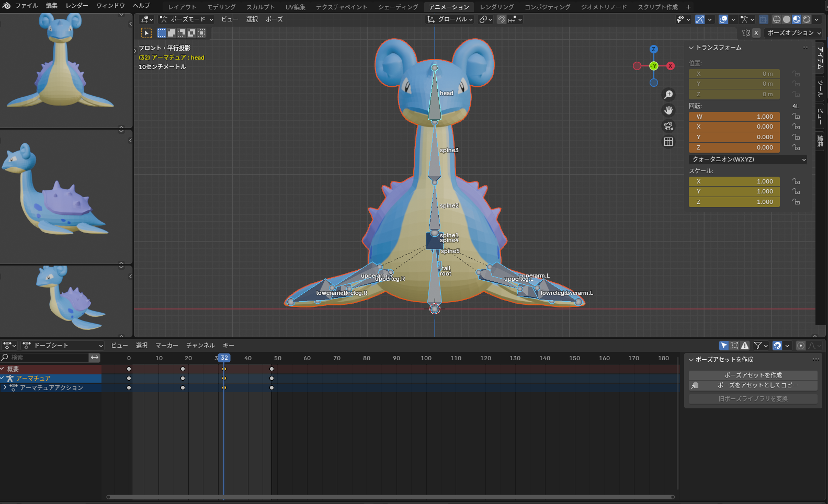Screen dimensions: 828x504
Task: Click the rotation W value field
Action: pyautogui.click(x=734, y=117)
